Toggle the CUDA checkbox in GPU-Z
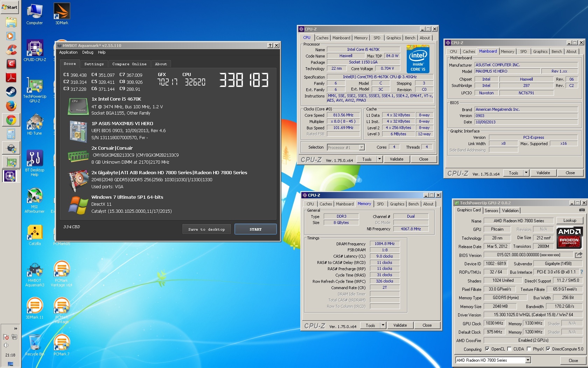This screenshot has width=588, height=368. pos(509,349)
